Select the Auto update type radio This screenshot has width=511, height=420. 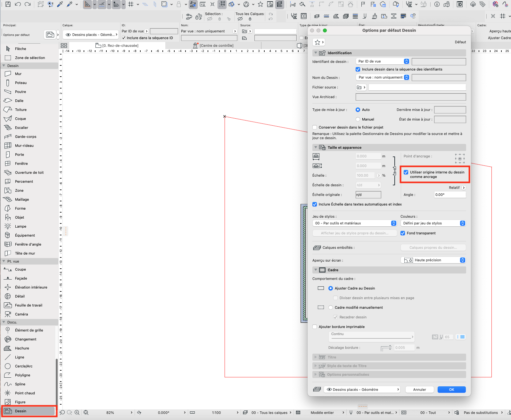pyautogui.click(x=358, y=110)
